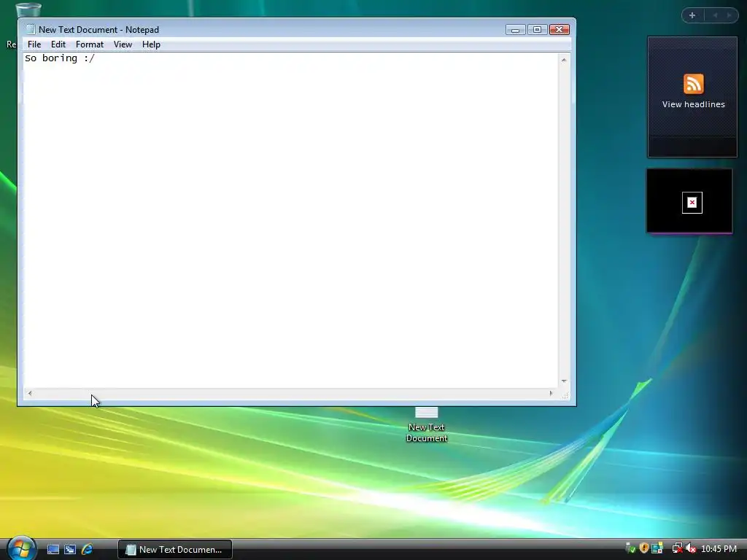Click the broken image in slideshow gadget
Image resolution: width=747 pixels, height=560 pixels.
(x=692, y=203)
